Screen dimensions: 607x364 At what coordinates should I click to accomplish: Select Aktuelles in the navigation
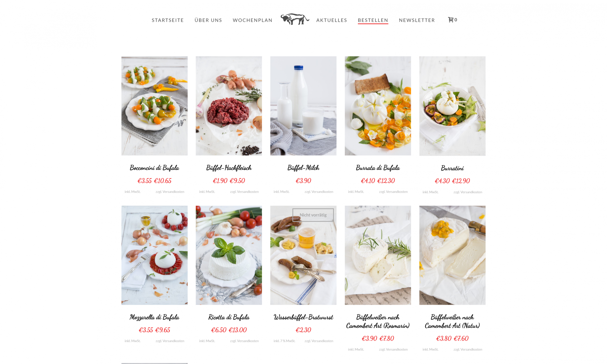[x=331, y=20]
